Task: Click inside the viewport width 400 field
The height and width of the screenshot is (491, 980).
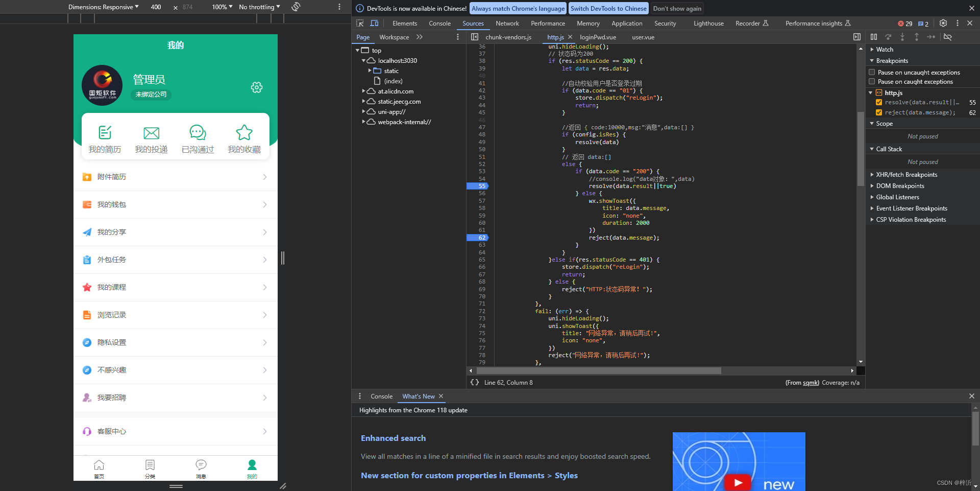Action: 156,7
